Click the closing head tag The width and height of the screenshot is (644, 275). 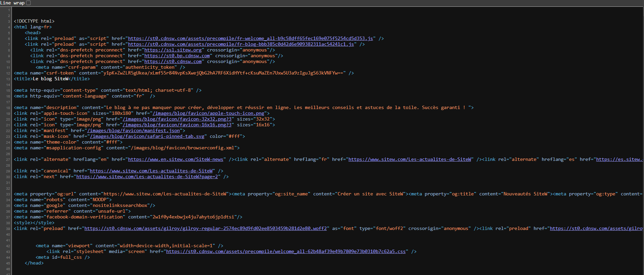[34, 263]
